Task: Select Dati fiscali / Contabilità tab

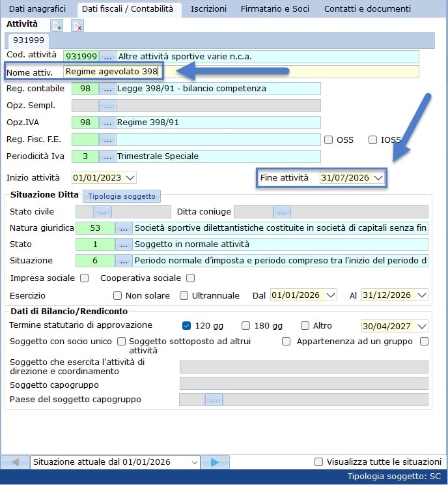Action: click(128, 9)
